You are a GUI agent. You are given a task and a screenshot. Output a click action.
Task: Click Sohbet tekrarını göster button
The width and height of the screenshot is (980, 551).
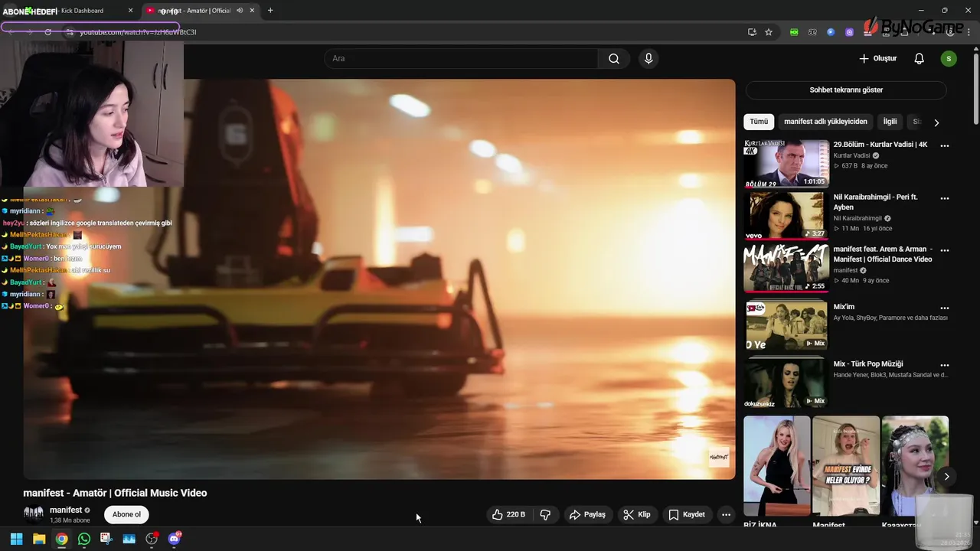click(846, 90)
